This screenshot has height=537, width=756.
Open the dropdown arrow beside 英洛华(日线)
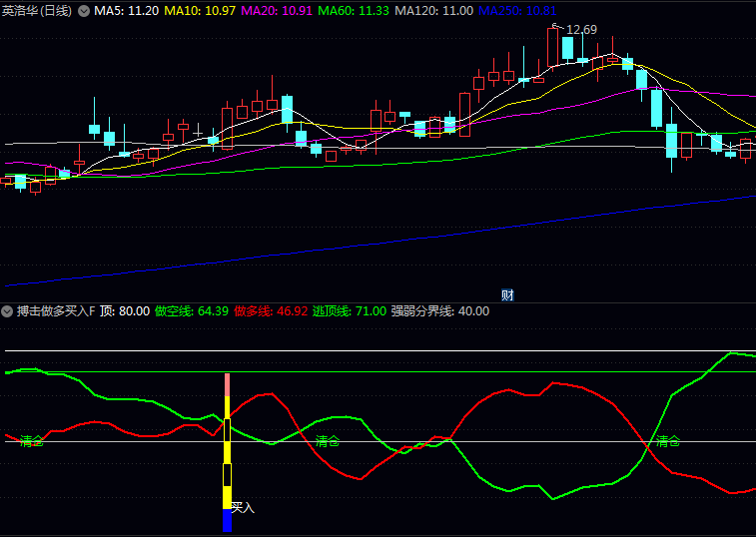pyautogui.click(x=83, y=10)
